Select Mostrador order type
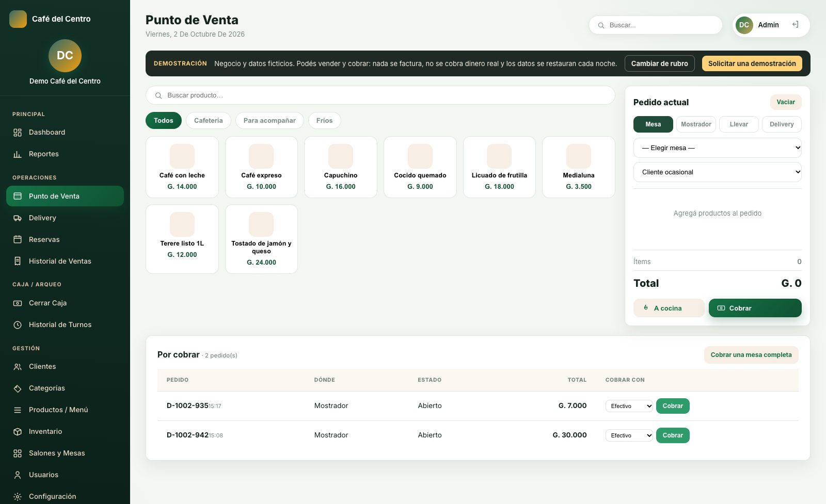This screenshot has height=504, width=826. 696,124
